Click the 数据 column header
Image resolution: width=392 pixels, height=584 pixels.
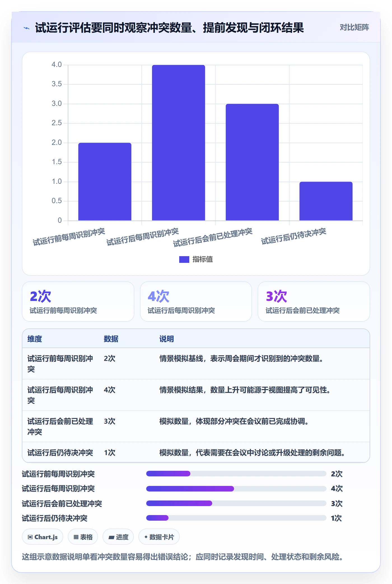111,339
